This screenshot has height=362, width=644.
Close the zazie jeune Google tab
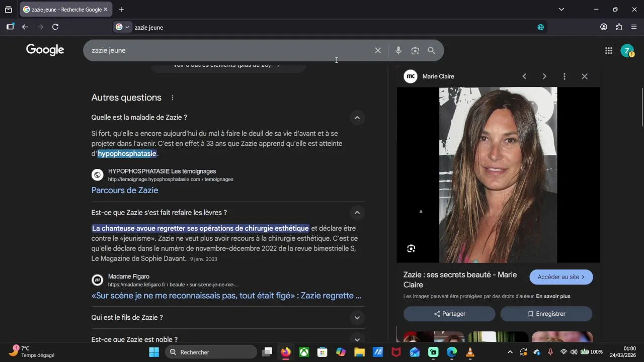106,10
